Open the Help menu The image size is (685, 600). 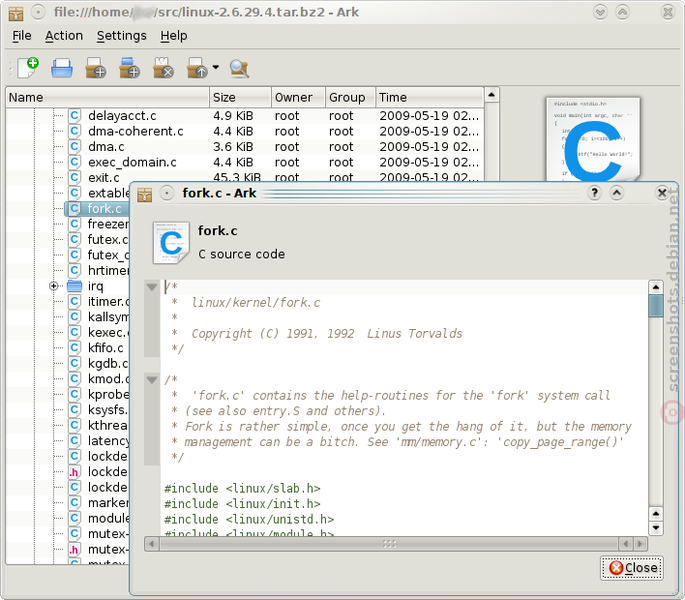(173, 36)
